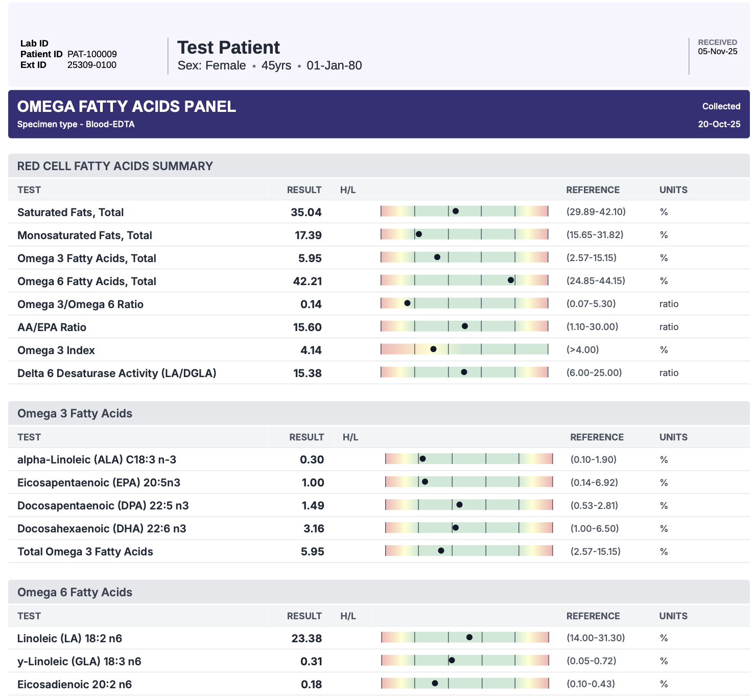Click the Omega 3 Fatty Acids section header

tap(75, 413)
